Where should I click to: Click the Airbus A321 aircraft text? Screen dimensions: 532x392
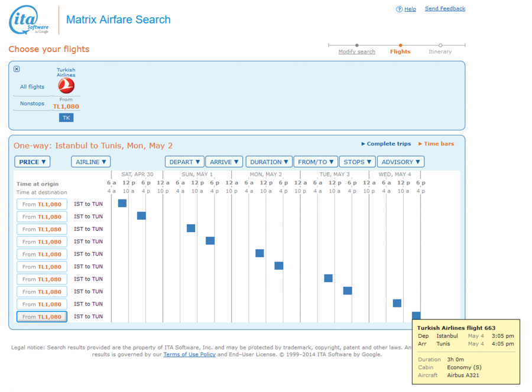point(463,375)
